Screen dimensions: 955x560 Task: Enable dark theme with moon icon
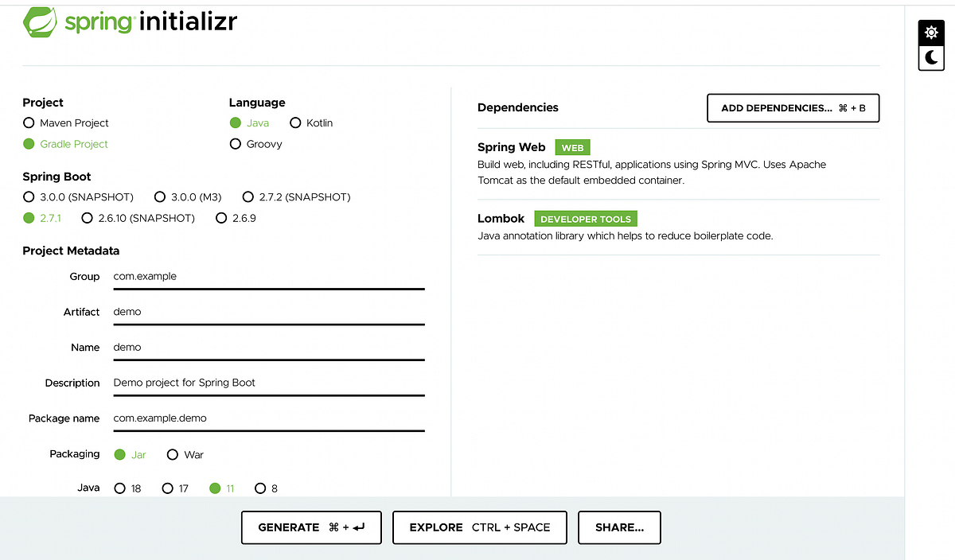point(931,57)
